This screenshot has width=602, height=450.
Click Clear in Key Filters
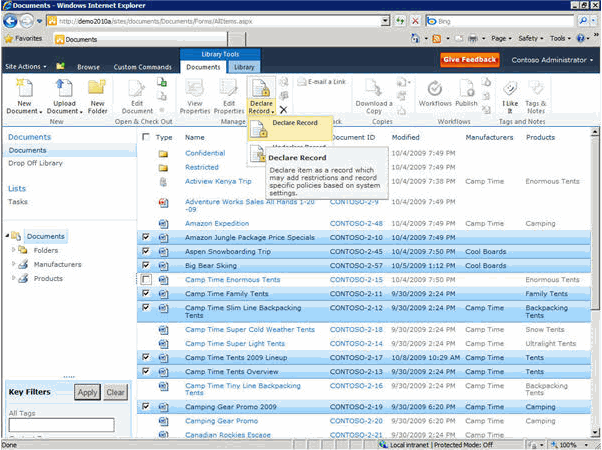115,392
